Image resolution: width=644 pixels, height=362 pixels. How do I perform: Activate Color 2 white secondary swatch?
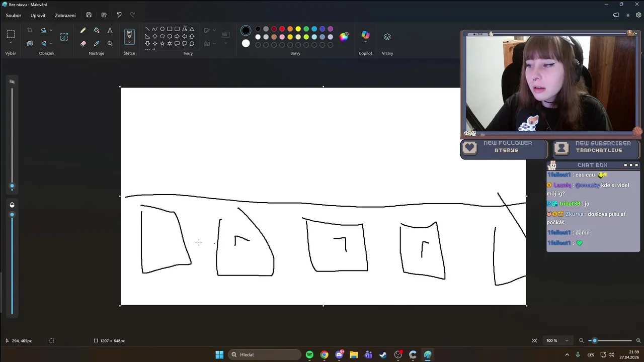(x=246, y=43)
